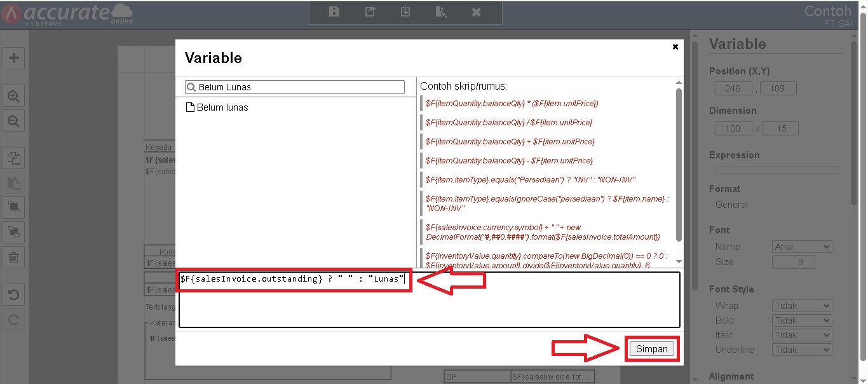
Task: Click the search field containing 'Belum Lunas'
Action: pos(299,87)
